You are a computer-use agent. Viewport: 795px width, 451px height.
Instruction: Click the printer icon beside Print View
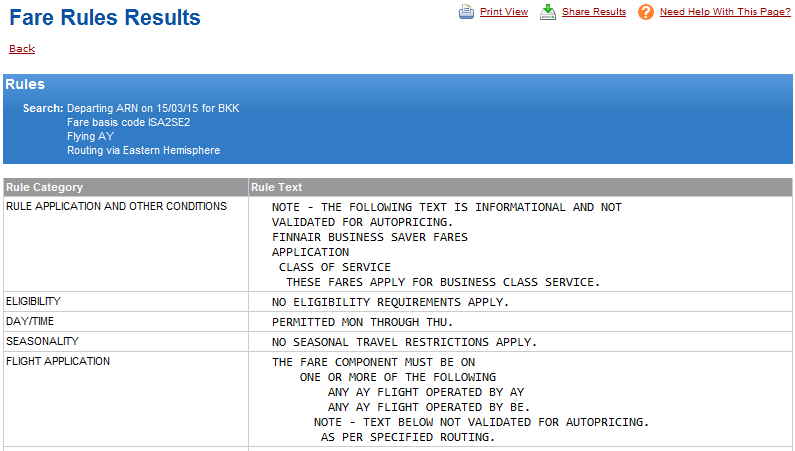[467, 12]
